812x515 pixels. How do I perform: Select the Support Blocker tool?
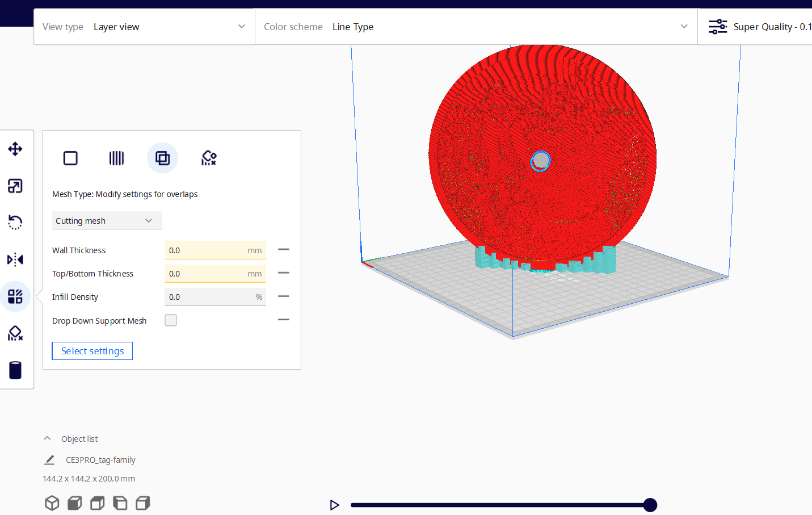click(x=15, y=333)
